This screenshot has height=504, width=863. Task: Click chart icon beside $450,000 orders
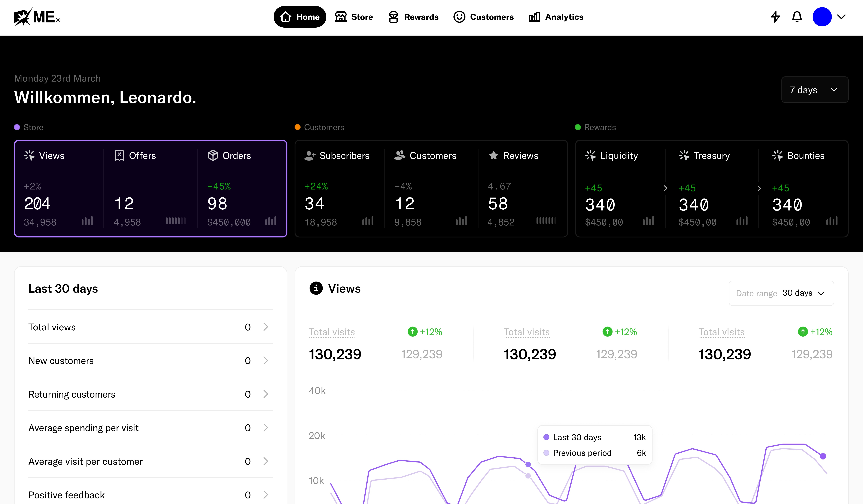(271, 221)
